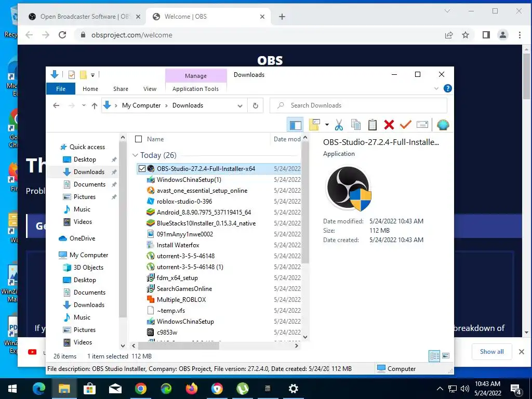The image size is (532, 399).
Task: Switch to large icons view in status bar
Action: [x=446, y=356]
